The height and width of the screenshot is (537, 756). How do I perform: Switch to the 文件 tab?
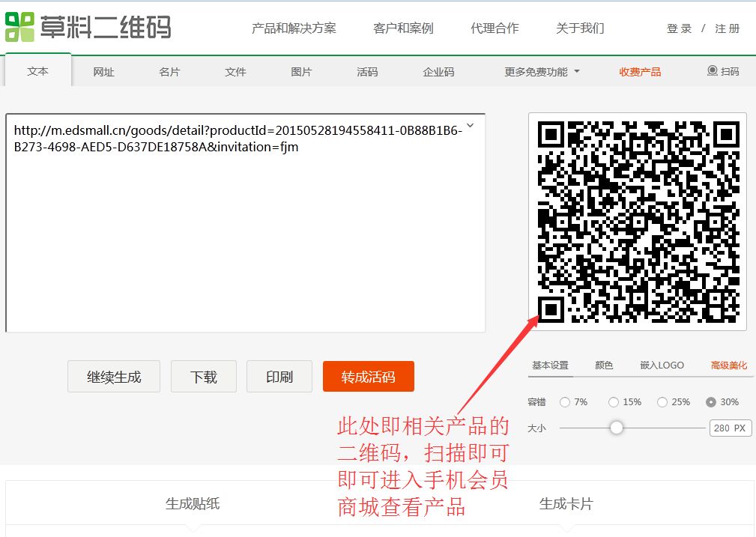tap(235, 72)
